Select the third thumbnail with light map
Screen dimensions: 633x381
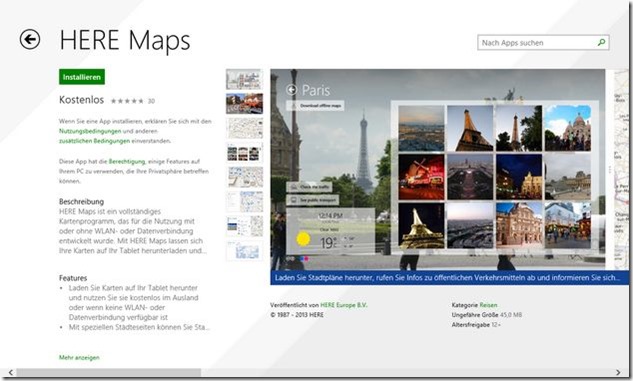click(244, 128)
